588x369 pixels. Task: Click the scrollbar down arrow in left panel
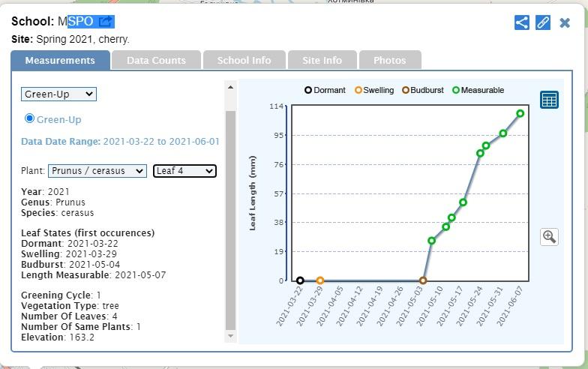pyautogui.click(x=230, y=337)
